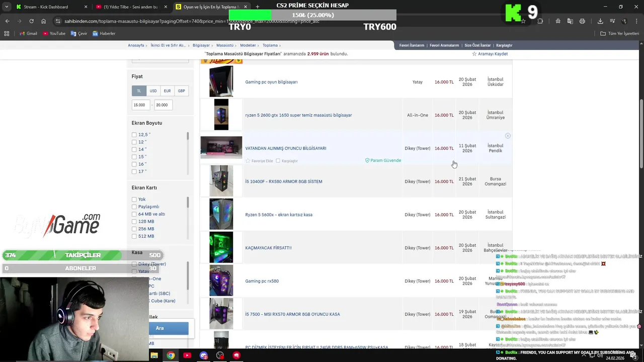Viewport: 644px width, 362px height.
Task: Open Favori İlanlarım menu
Action: 412,45
